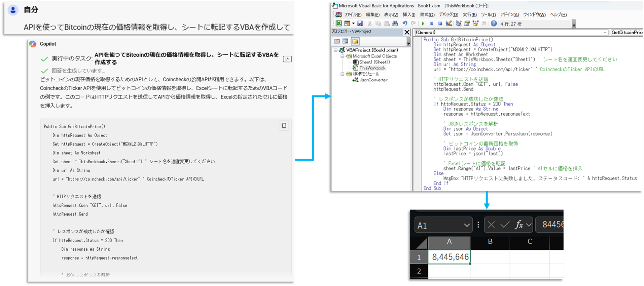Open the 挿入(I) menu
This screenshot has height=286, width=644.
tap(409, 15)
